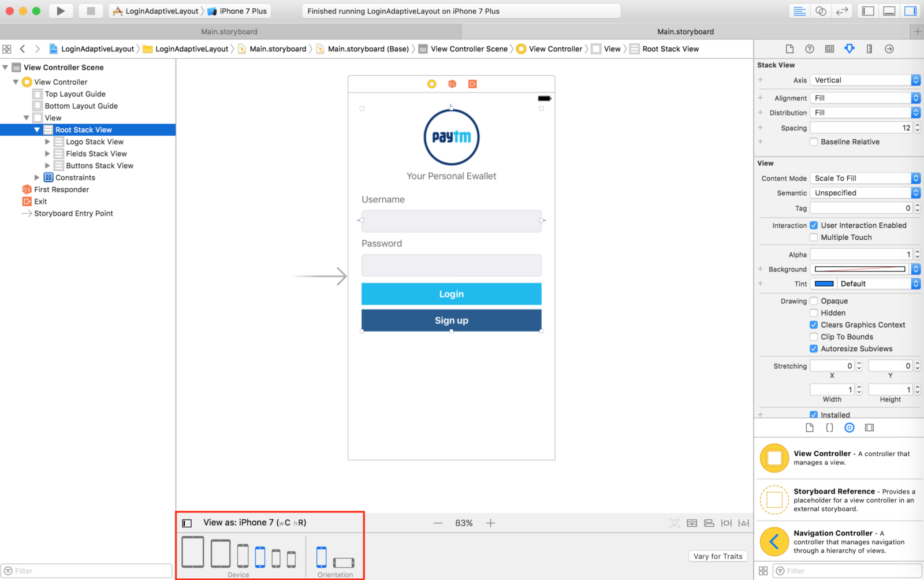Zoom in the storyboard canvas
Image resolution: width=924 pixels, height=580 pixels.
490,523
